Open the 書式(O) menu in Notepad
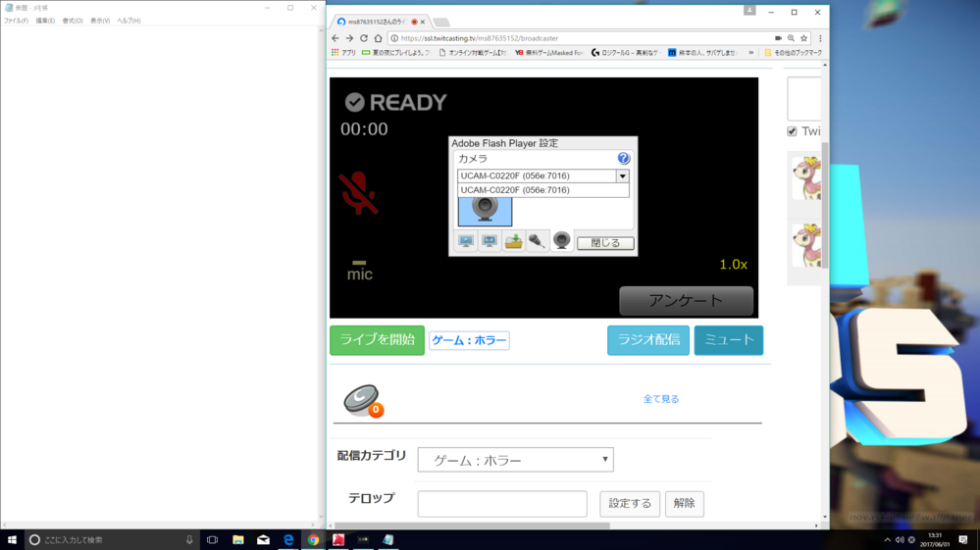Screen dimensions: 980x550 73,21
